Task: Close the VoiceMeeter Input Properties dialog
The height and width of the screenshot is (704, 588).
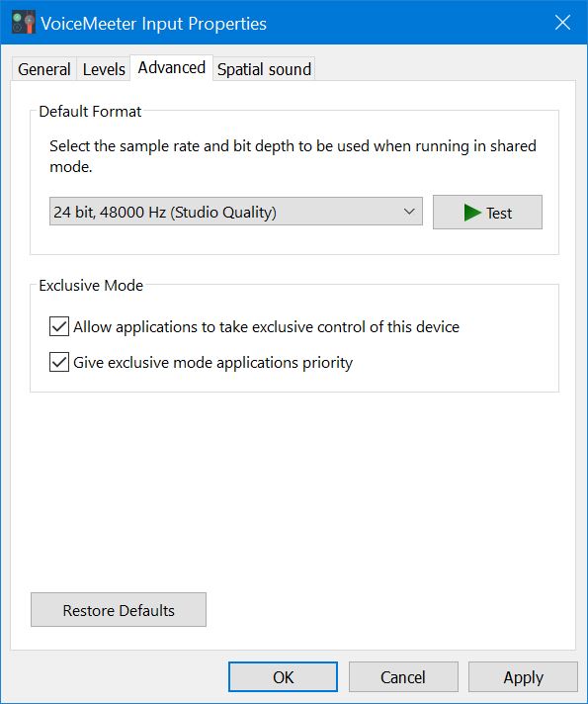Action: click(x=562, y=23)
